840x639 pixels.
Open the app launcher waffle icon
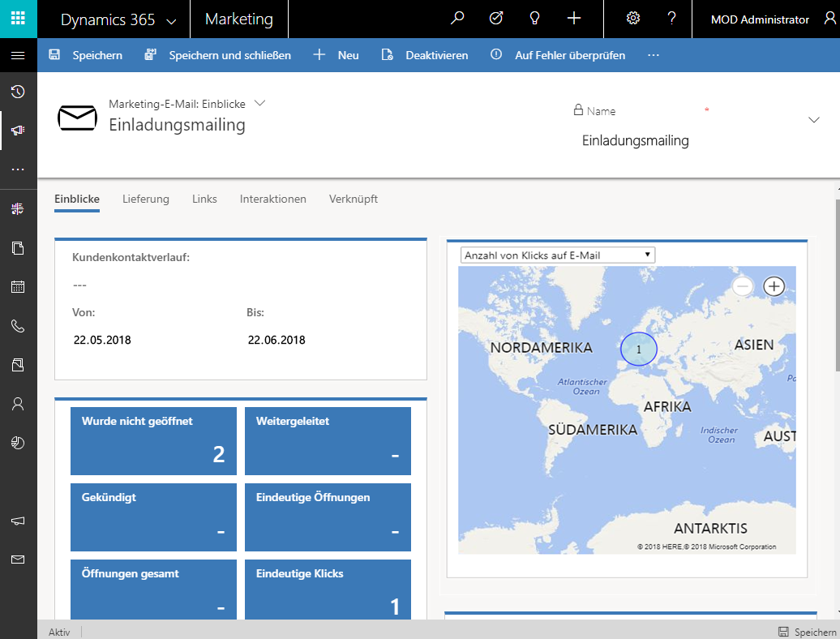[18, 19]
